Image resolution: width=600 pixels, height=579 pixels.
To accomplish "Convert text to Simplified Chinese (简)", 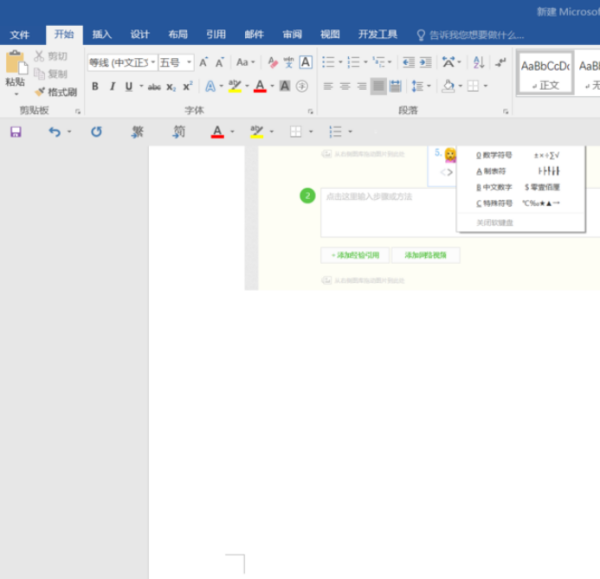I will [x=179, y=132].
